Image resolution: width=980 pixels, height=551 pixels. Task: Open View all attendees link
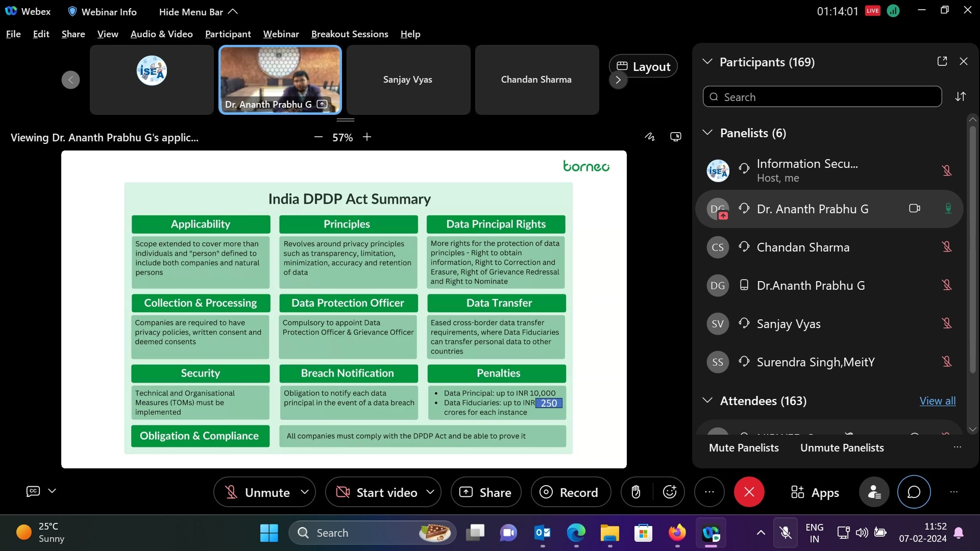(938, 400)
